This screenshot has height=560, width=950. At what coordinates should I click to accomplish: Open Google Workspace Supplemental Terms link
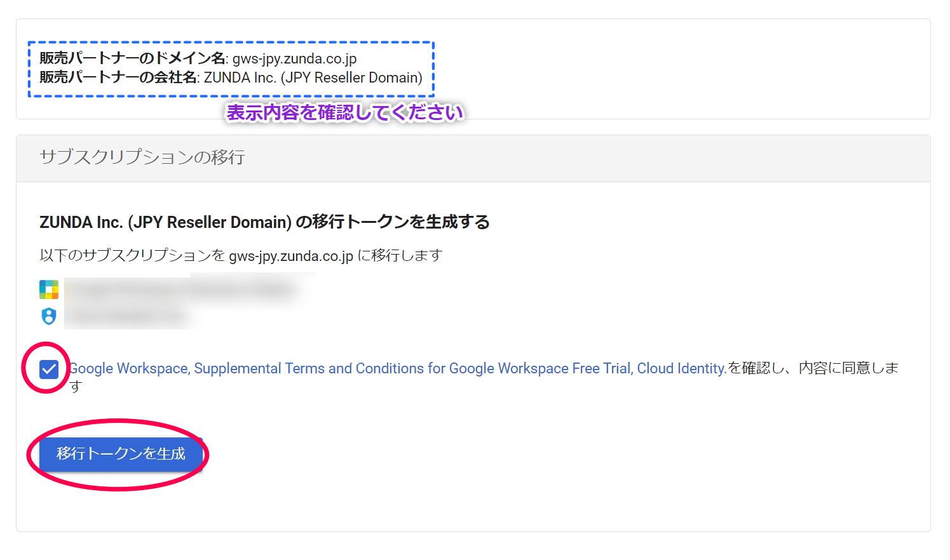397,368
